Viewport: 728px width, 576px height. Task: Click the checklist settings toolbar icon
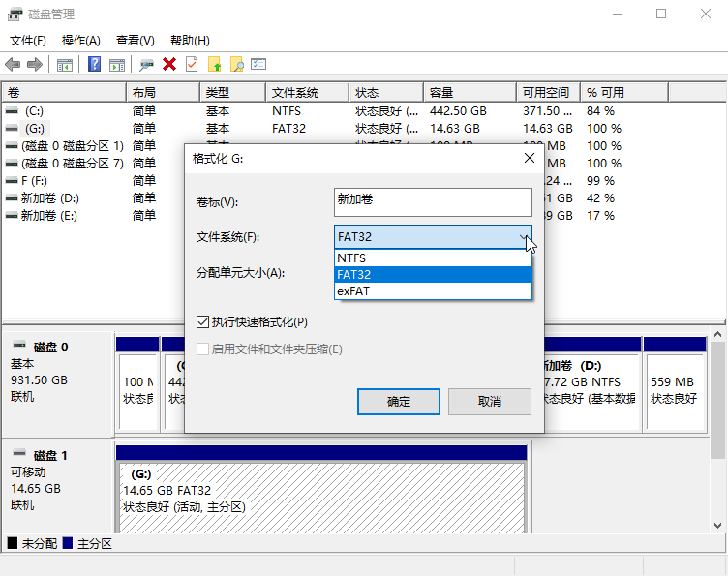click(x=258, y=64)
